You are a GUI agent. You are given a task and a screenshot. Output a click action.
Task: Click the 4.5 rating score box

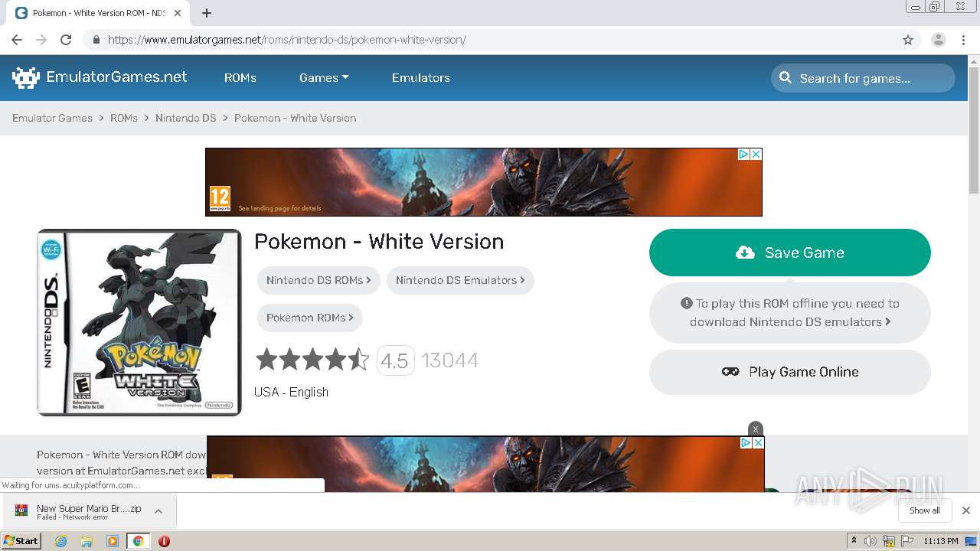point(395,360)
